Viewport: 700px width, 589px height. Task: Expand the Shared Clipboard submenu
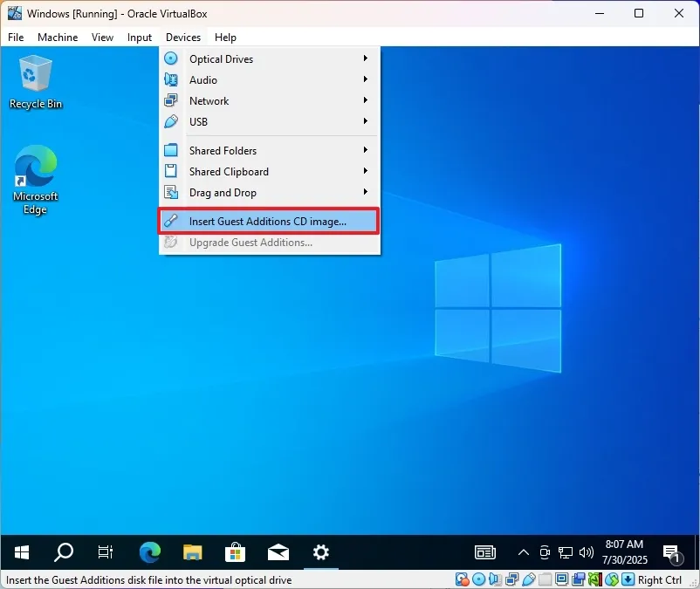(x=367, y=171)
